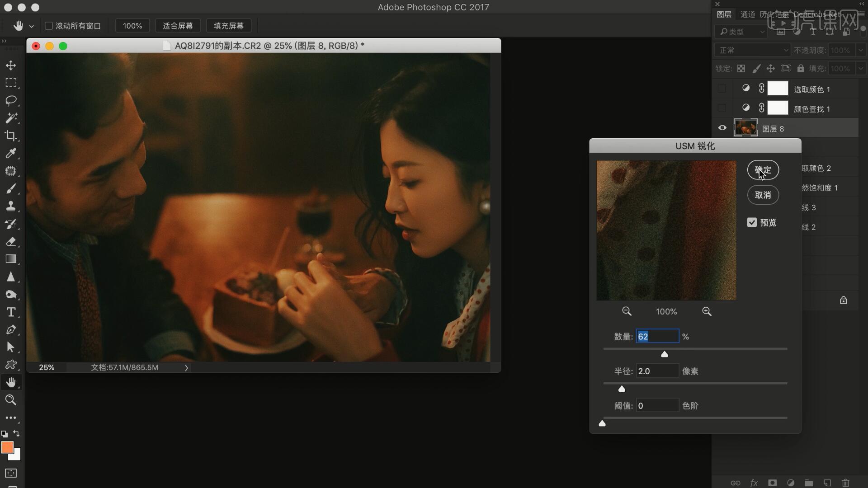Select the Lasso tool
This screenshot has height=488, width=868.
[x=11, y=100]
